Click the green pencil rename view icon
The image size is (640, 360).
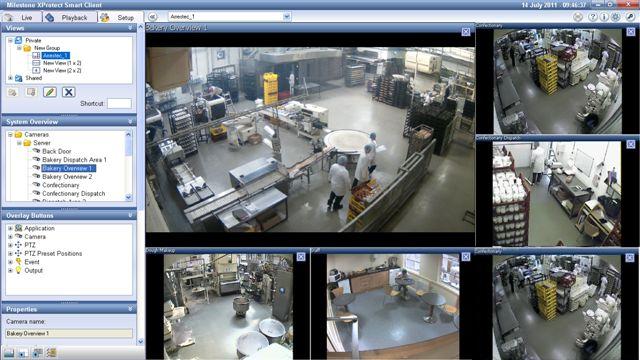tap(50, 92)
